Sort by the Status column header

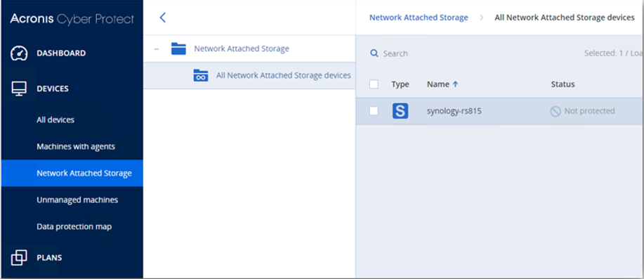pos(563,84)
